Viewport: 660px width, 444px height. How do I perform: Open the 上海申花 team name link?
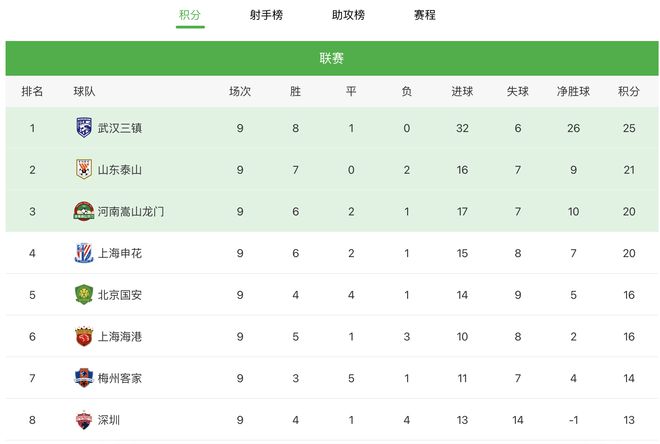tap(120, 253)
